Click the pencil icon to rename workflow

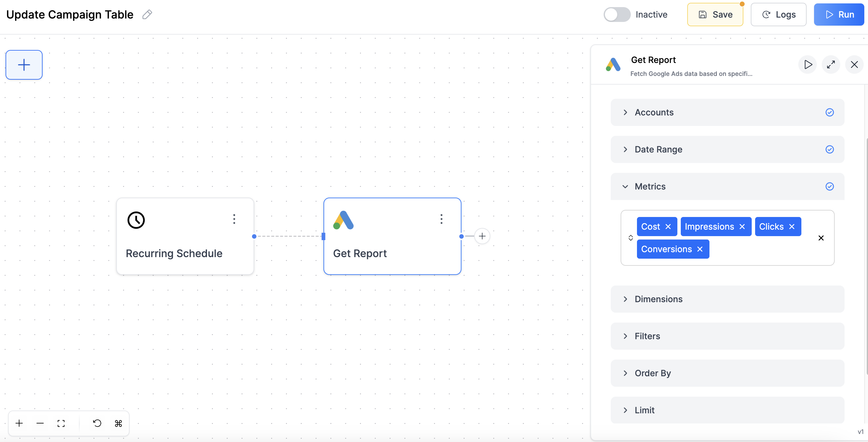click(147, 15)
